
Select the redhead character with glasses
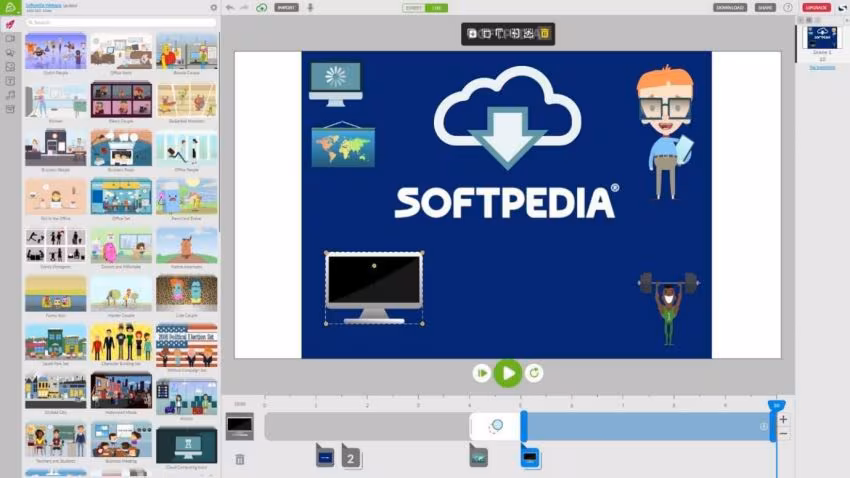pyautogui.click(x=665, y=133)
